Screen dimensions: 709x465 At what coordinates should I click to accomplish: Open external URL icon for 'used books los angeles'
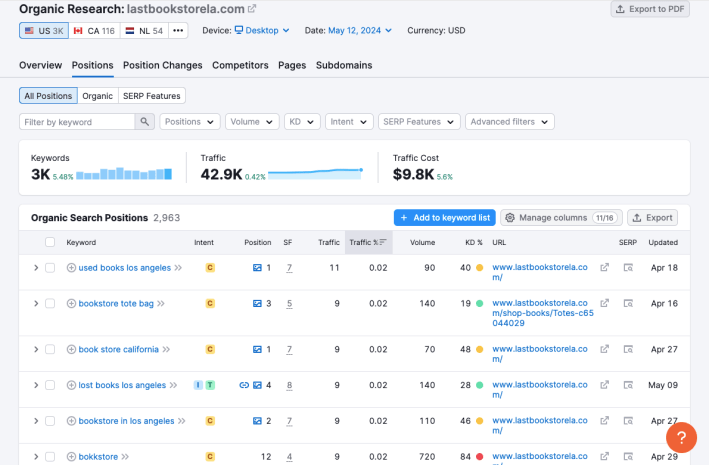coord(604,267)
